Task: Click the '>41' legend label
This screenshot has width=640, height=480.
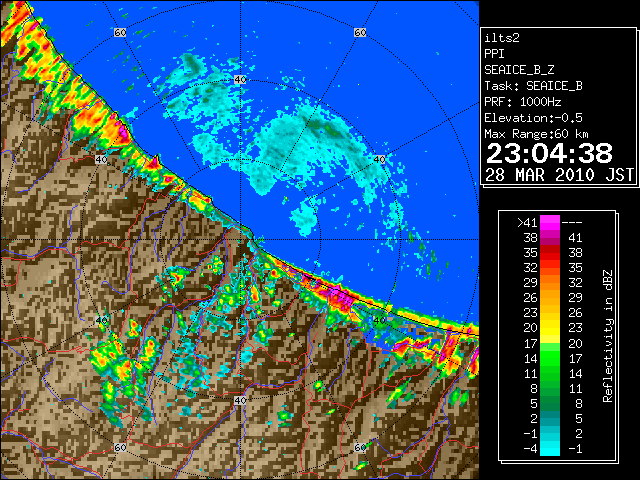Action: pyautogui.click(x=527, y=222)
